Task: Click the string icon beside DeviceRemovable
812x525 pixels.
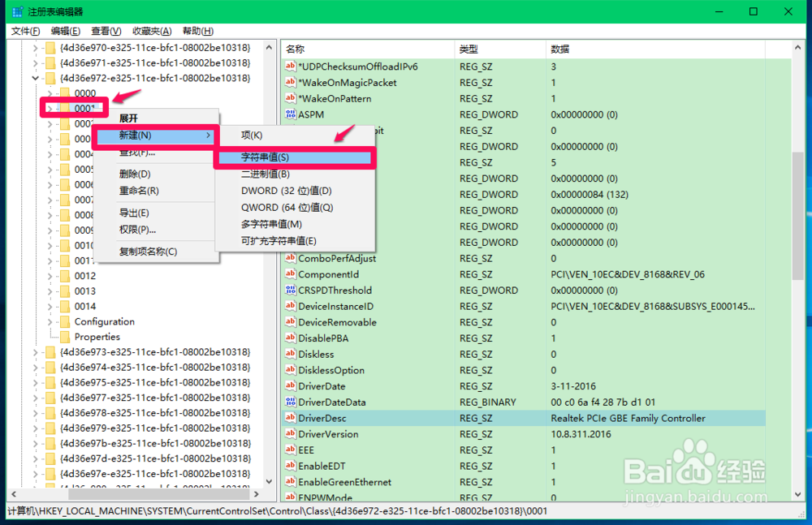Action: pos(291,322)
